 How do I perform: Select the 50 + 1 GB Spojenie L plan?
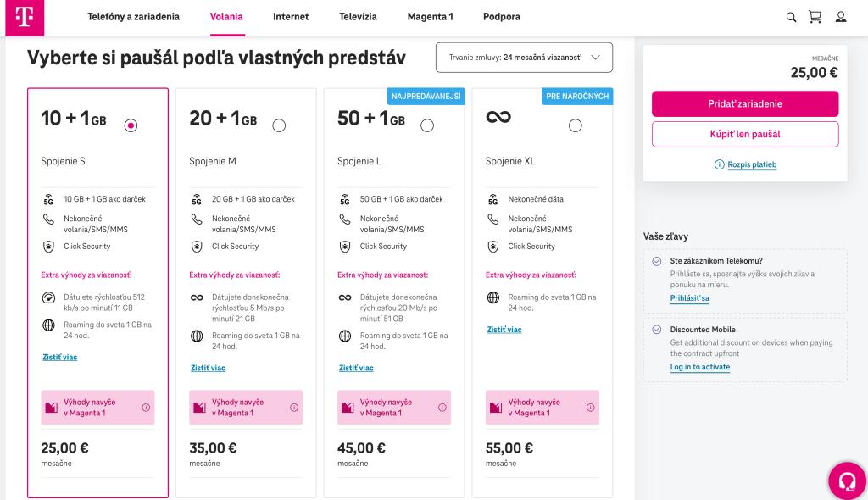[x=427, y=125]
